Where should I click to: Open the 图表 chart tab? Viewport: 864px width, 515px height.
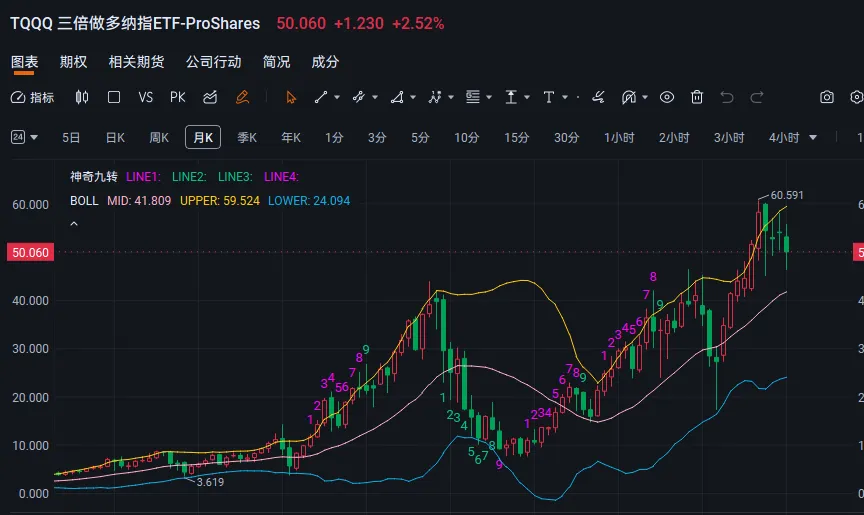click(24, 62)
